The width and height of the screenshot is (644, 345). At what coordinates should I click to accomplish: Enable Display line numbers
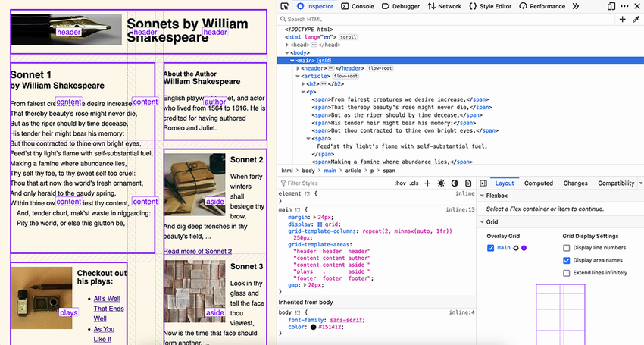coord(567,248)
